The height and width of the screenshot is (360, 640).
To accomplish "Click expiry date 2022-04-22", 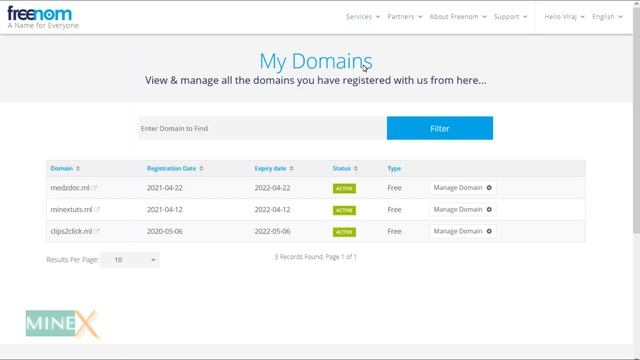I will pos(272,188).
